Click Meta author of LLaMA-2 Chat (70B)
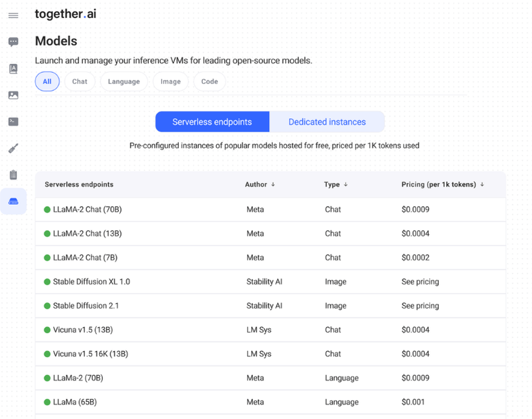The width and height of the screenshot is (532, 419). click(x=255, y=209)
